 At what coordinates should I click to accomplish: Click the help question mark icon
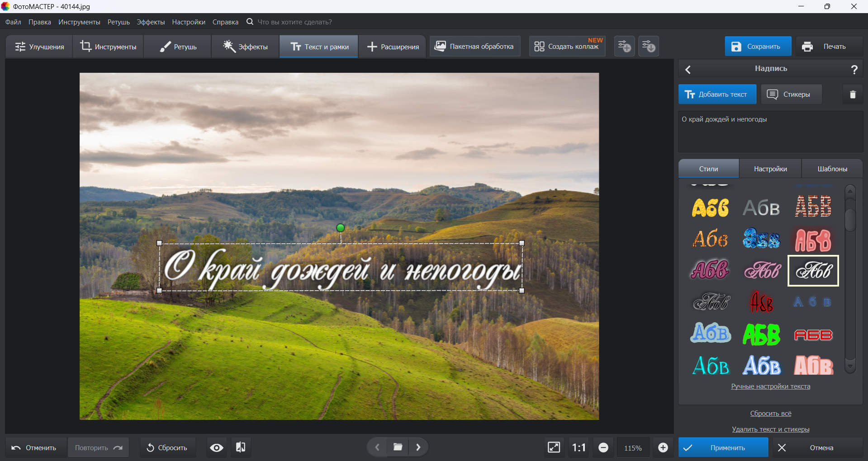[854, 69]
